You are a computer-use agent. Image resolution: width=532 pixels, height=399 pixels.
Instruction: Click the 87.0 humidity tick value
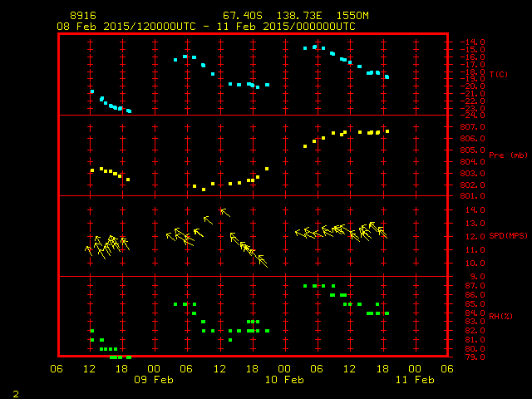475,286
